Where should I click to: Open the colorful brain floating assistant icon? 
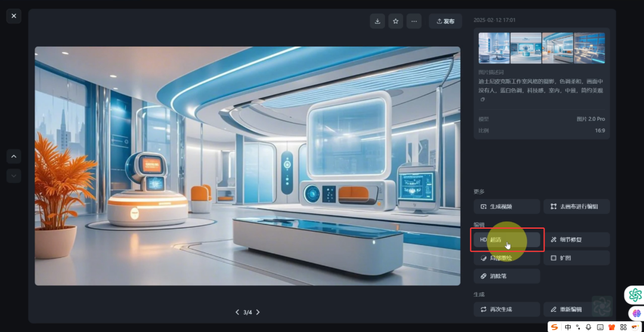(636, 313)
